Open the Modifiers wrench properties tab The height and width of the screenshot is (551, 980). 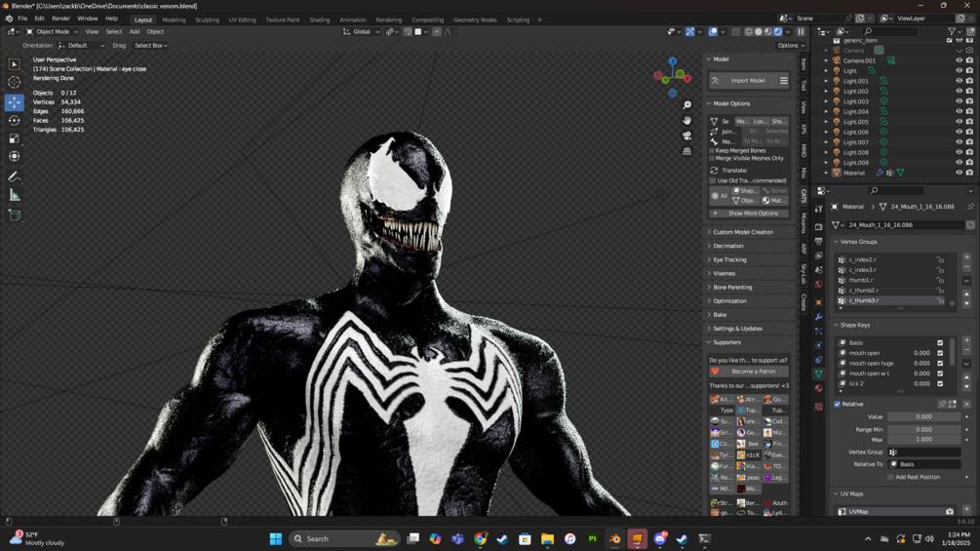[818, 317]
